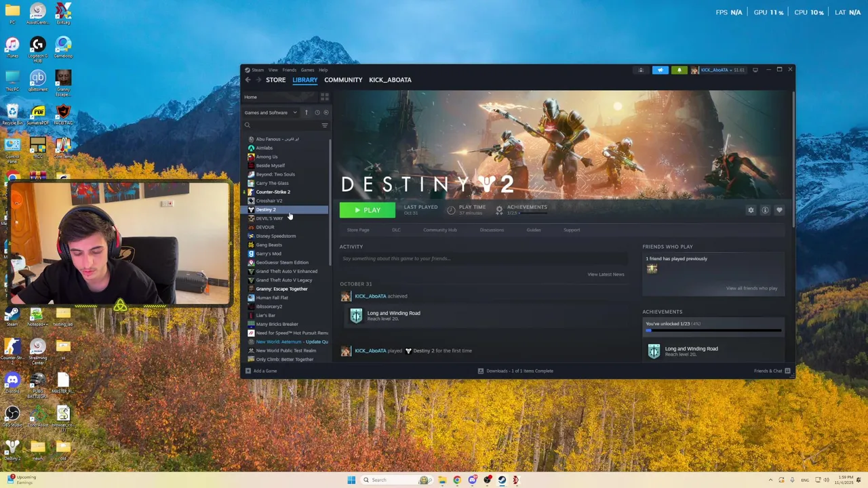868x488 pixels.
Task: Open Friends & Chat
Action: coord(772,371)
